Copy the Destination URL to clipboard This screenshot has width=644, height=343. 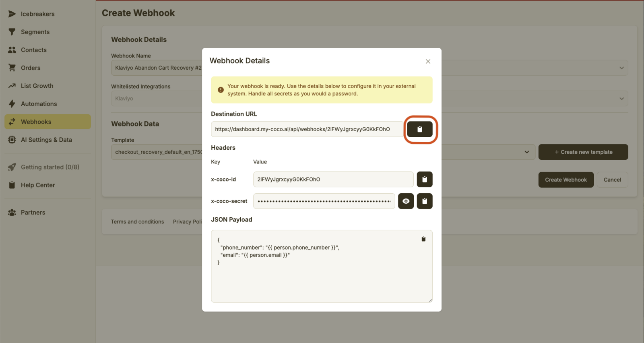point(419,129)
